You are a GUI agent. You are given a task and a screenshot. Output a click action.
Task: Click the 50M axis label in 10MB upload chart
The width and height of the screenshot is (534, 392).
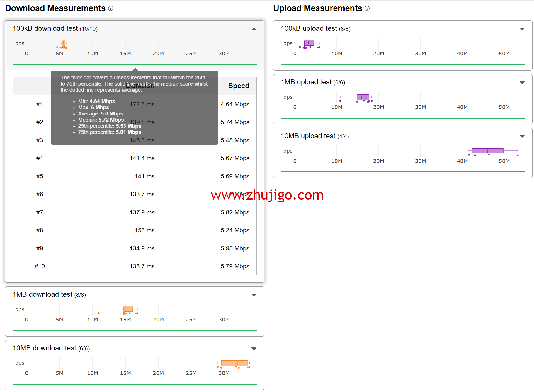coord(504,161)
